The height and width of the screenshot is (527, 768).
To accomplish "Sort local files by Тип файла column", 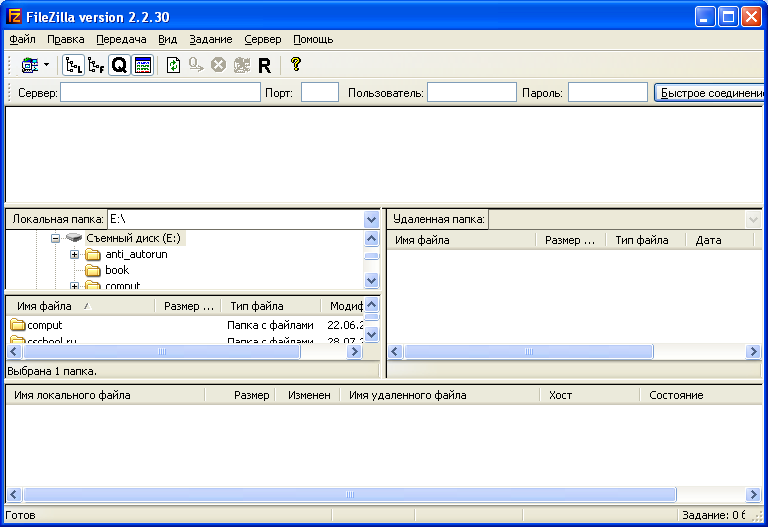I will click(x=271, y=306).
